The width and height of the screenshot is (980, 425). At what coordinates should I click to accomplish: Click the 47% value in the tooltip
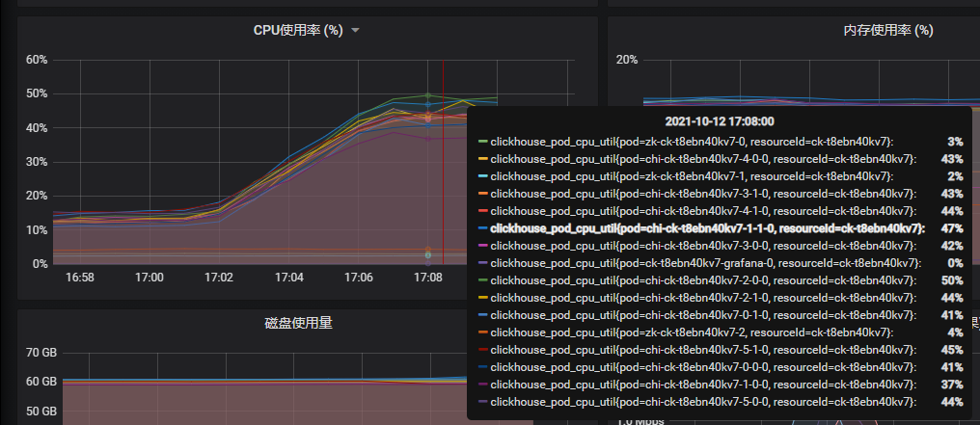[952, 228]
